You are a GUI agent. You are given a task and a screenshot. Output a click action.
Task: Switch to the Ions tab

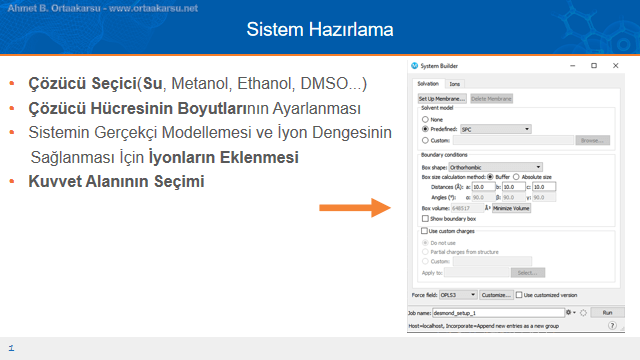pyautogui.click(x=454, y=84)
